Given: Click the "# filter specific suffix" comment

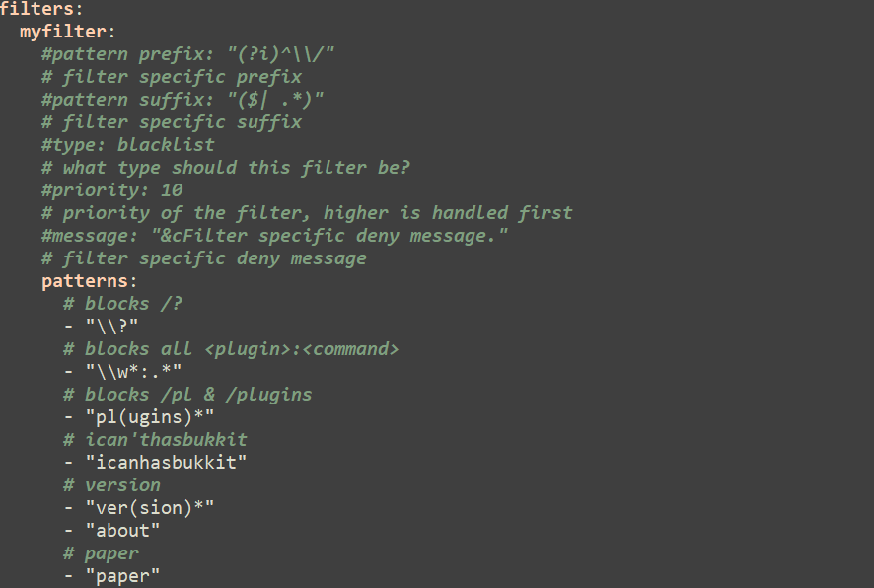Looking at the screenshot, I should tap(172, 122).
